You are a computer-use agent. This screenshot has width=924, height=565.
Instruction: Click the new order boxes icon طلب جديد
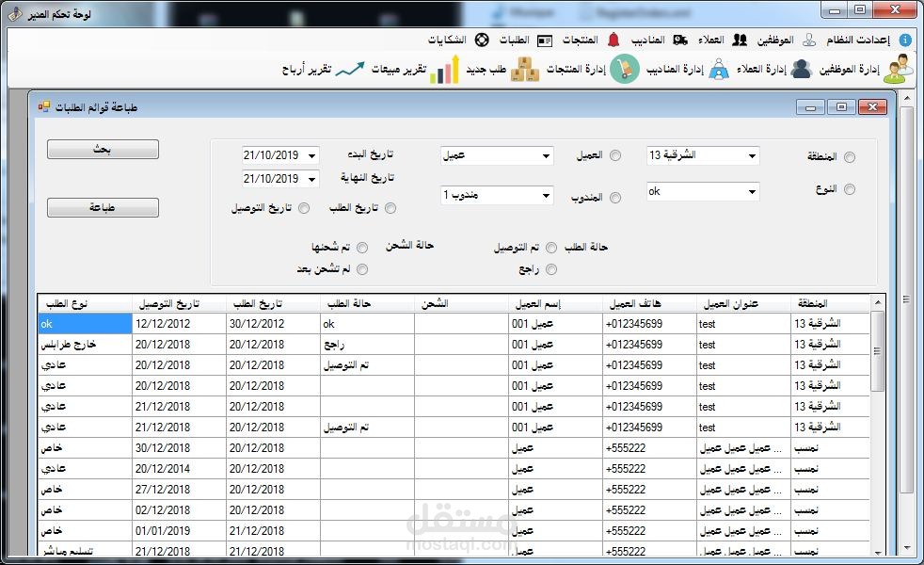(524, 69)
